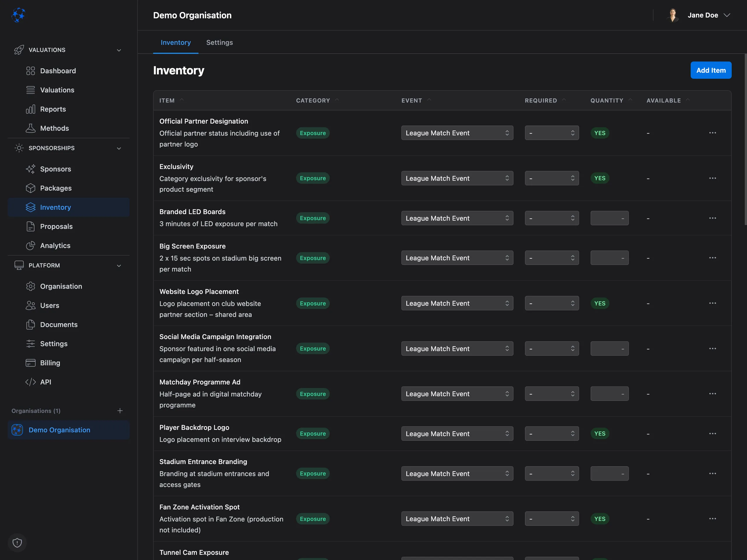
Task: Open Inventory in the sidebar
Action: click(69, 207)
